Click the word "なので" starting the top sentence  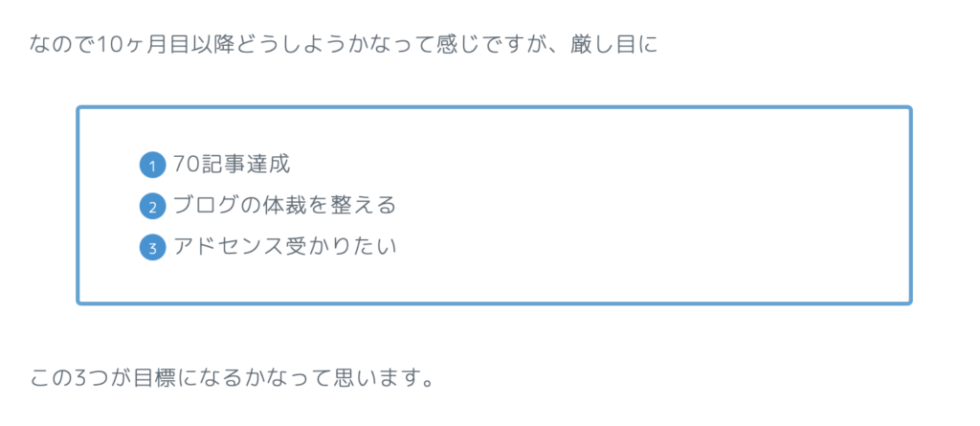(63, 45)
